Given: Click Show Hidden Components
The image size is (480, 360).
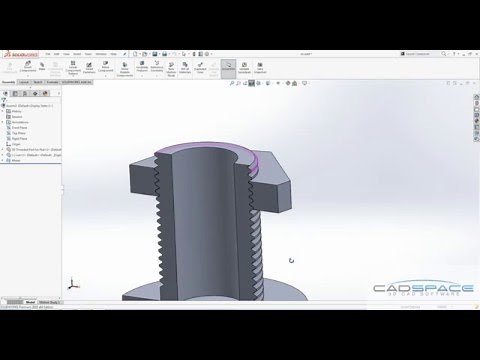Looking at the screenshot, I should click(125, 69).
